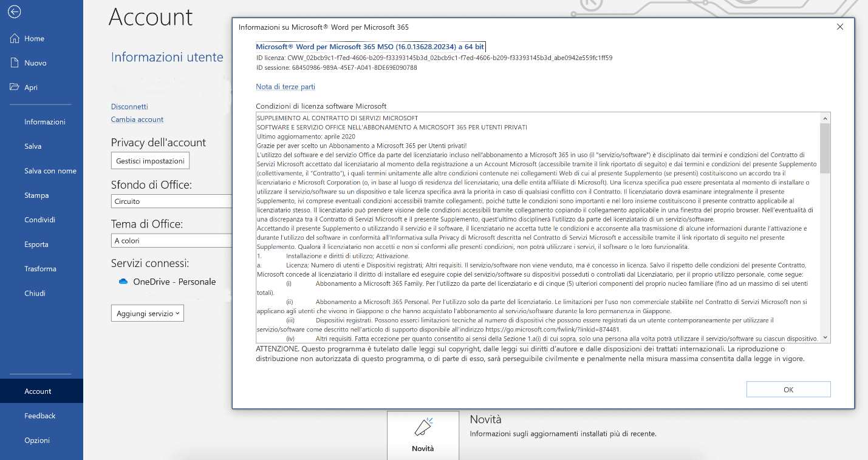The width and height of the screenshot is (868, 460).
Task: Click the Cambia account link
Action: click(137, 120)
